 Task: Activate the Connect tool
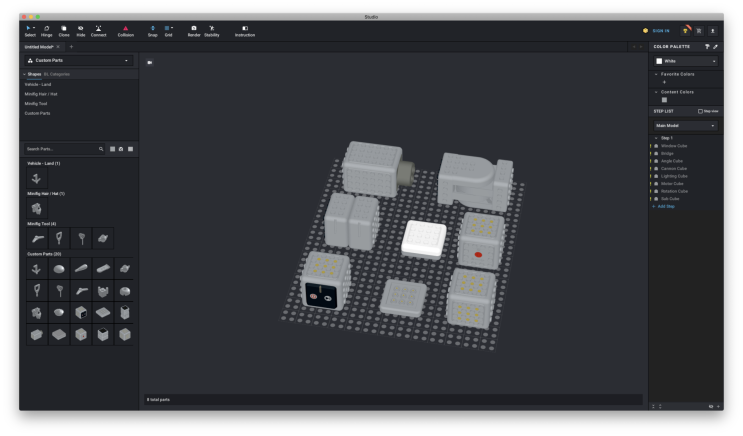tap(98, 30)
